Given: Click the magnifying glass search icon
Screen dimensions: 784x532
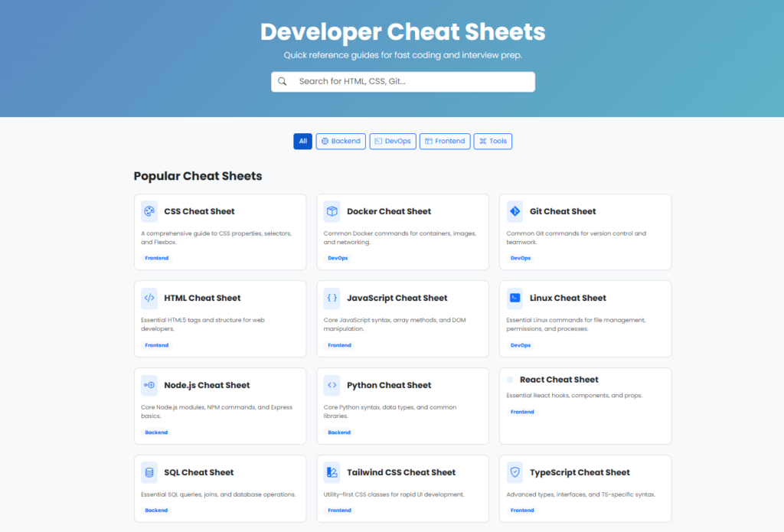Looking at the screenshot, I should (283, 81).
